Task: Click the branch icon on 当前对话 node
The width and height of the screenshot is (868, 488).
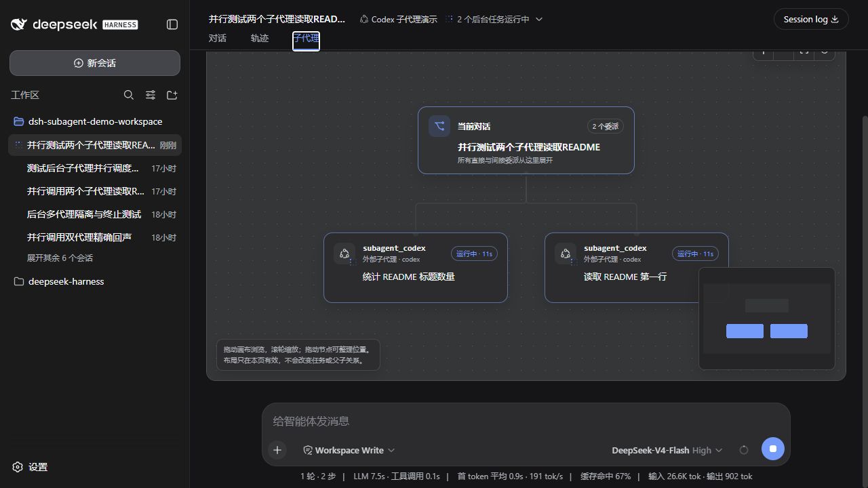Action: coord(439,126)
